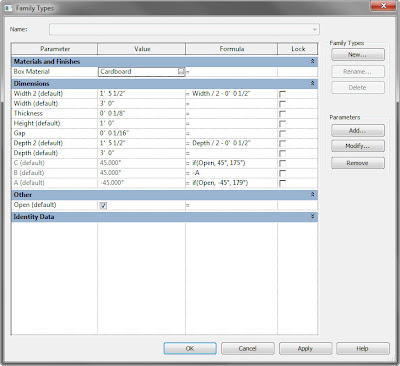Select the Open (default) parameter name
This screenshot has width=400, height=366.
click(x=35, y=205)
